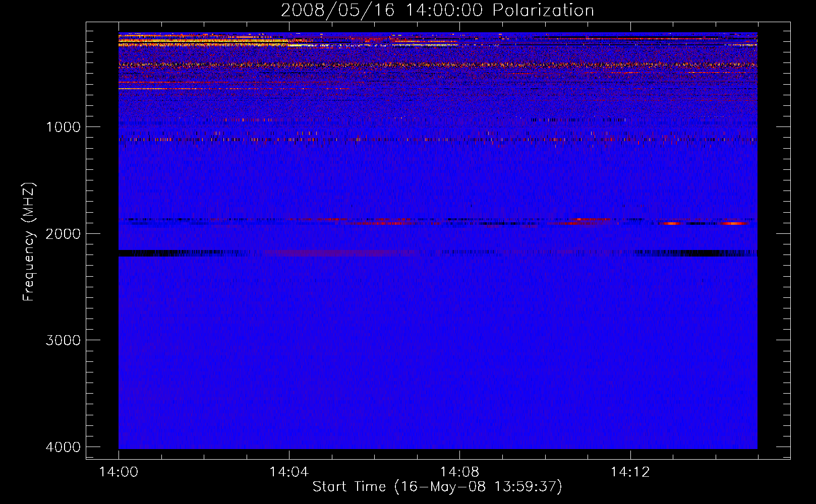Viewport: 816px width, 504px height.
Task: Click the 'Start Time (16-May-08 13:59:37)' label
Action: pos(437,487)
